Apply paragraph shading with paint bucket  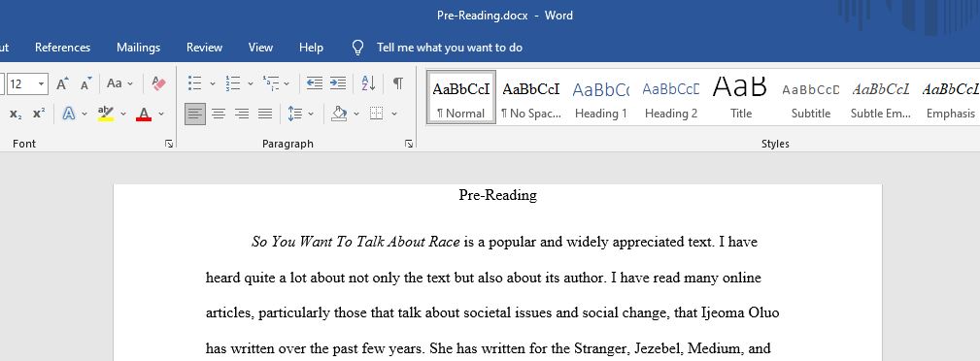click(339, 114)
